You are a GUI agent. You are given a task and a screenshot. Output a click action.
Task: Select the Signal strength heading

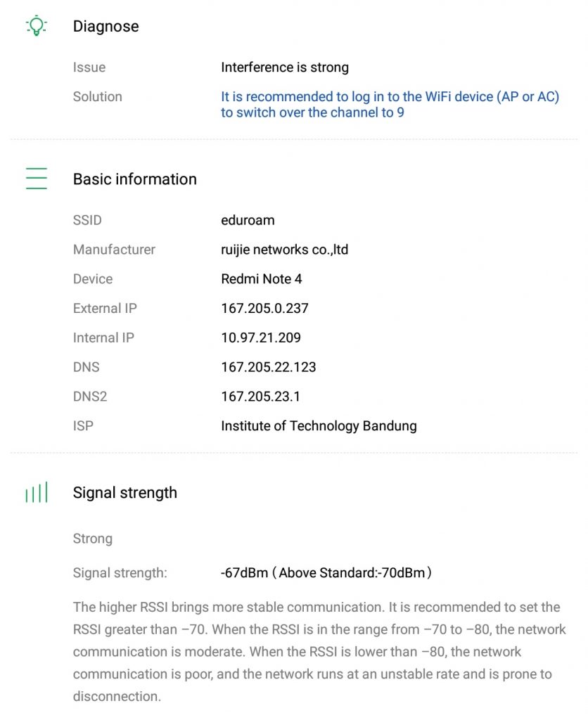(125, 493)
